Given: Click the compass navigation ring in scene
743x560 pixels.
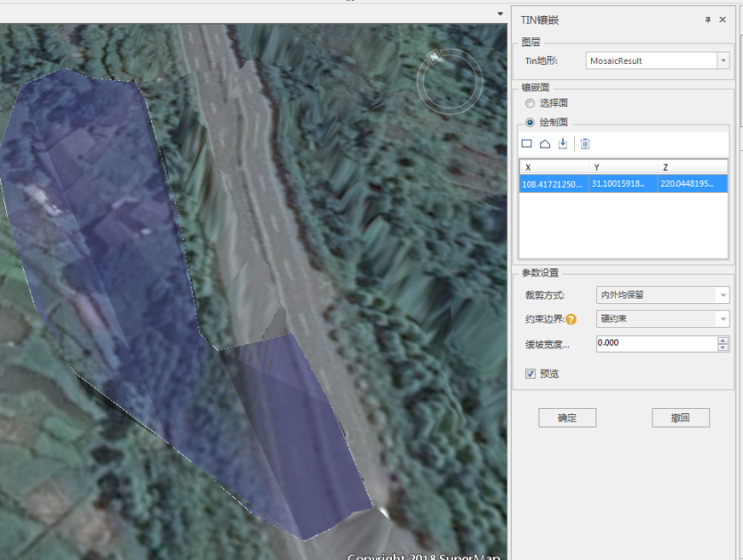Looking at the screenshot, I should coord(451,80).
